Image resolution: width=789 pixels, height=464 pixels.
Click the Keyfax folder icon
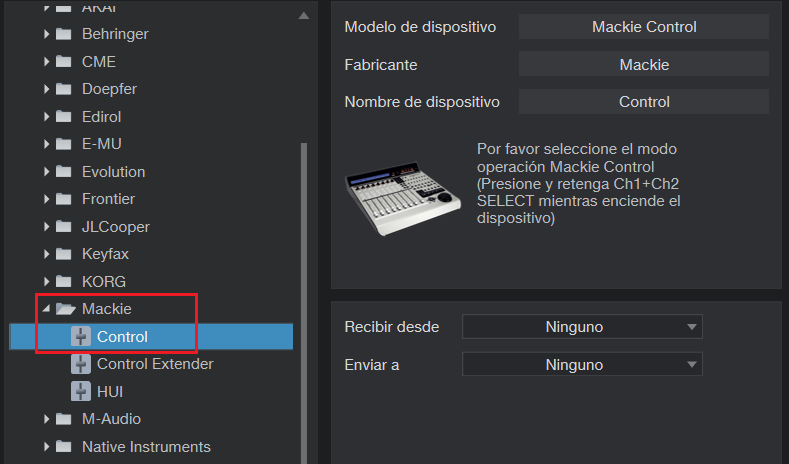point(63,254)
